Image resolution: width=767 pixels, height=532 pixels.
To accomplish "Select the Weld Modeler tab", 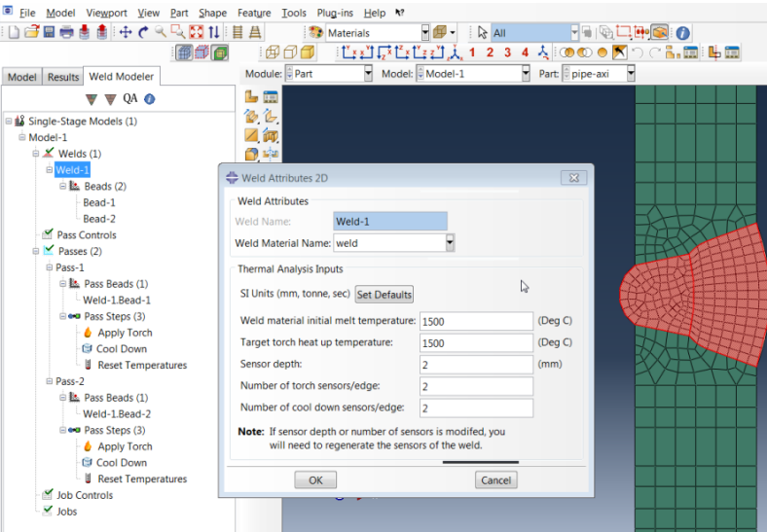I will (122, 76).
